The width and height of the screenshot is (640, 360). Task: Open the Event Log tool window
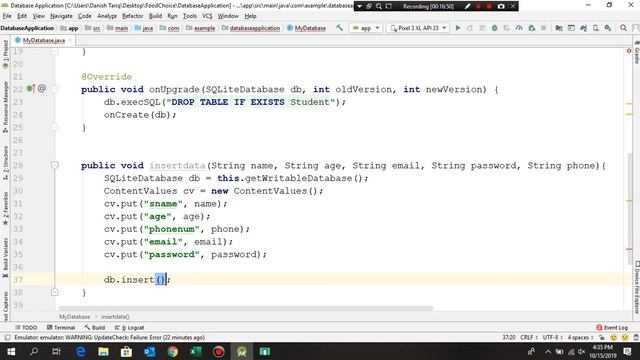pyautogui.click(x=612, y=327)
